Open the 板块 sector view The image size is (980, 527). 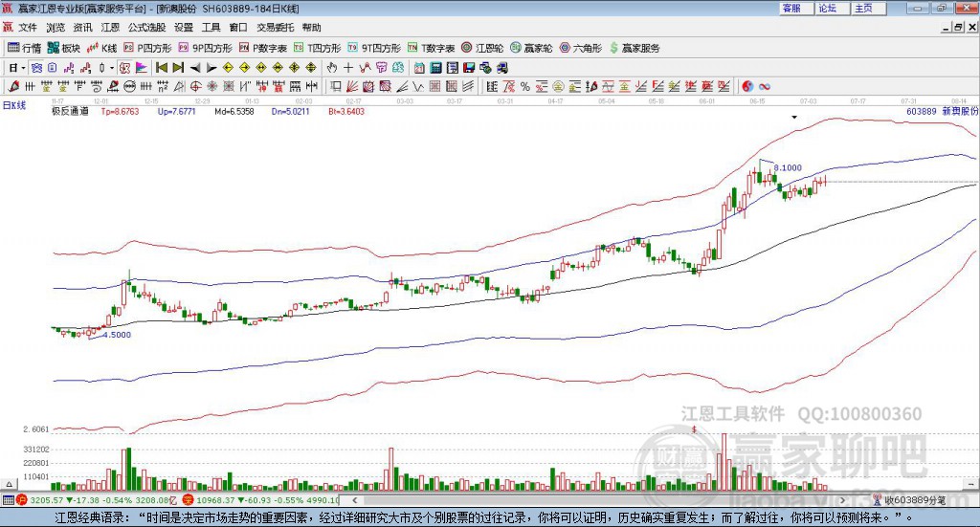[x=64, y=48]
